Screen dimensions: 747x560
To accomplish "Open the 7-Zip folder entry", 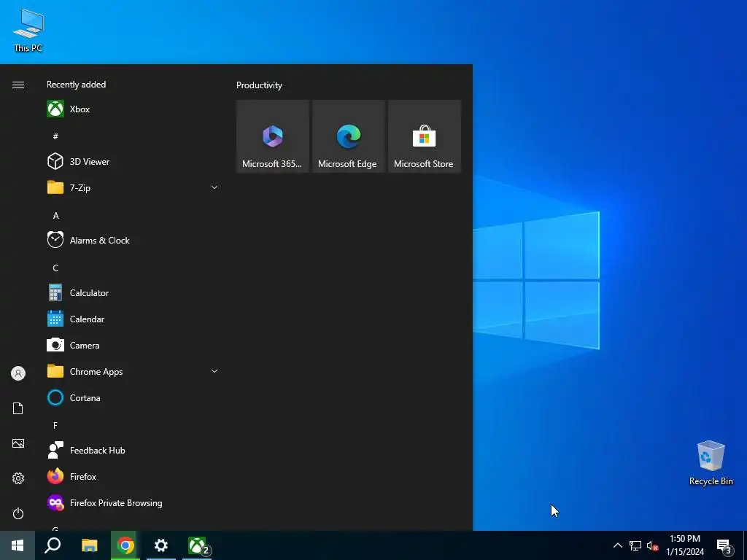I will click(x=133, y=187).
